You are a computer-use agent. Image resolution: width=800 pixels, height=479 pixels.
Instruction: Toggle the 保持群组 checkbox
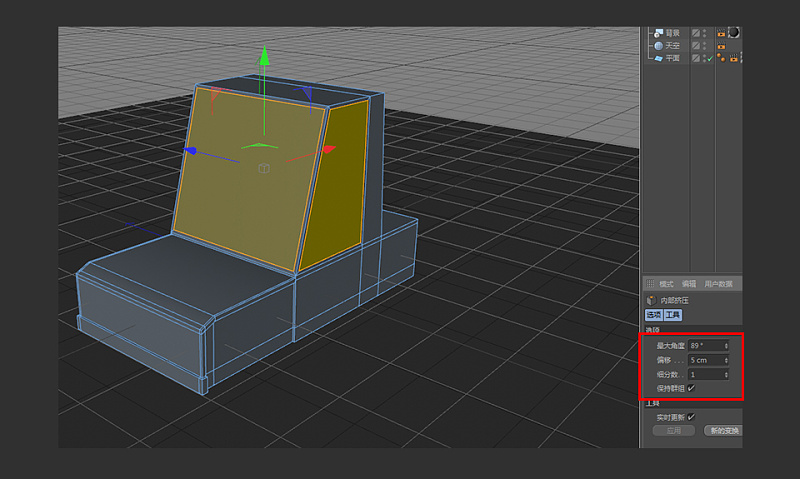(x=691, y=388)
